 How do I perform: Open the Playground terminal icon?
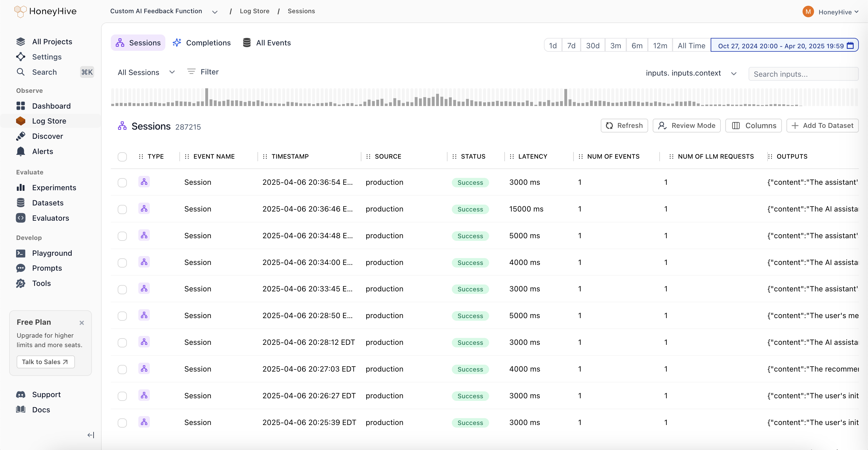click(21, 253)
